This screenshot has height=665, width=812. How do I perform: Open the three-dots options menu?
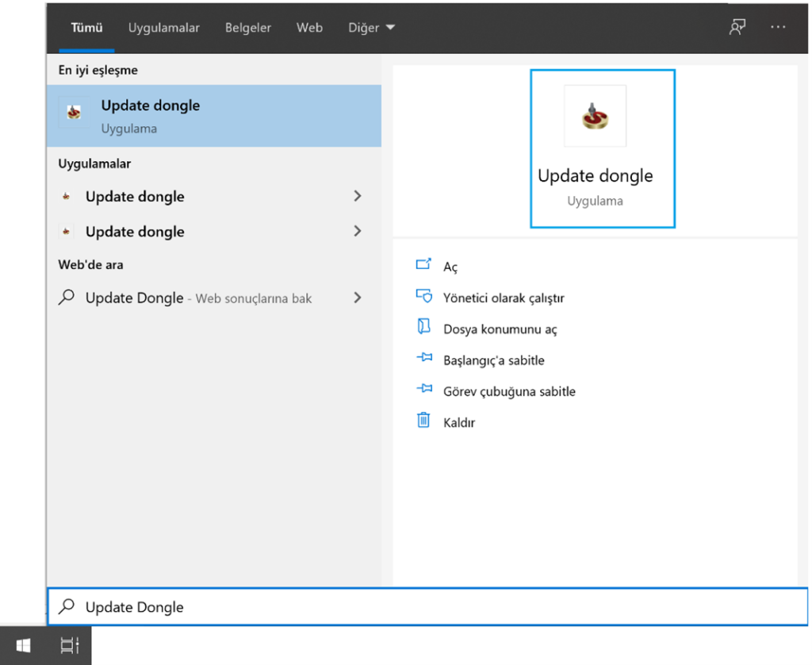[x=778, y=27]
